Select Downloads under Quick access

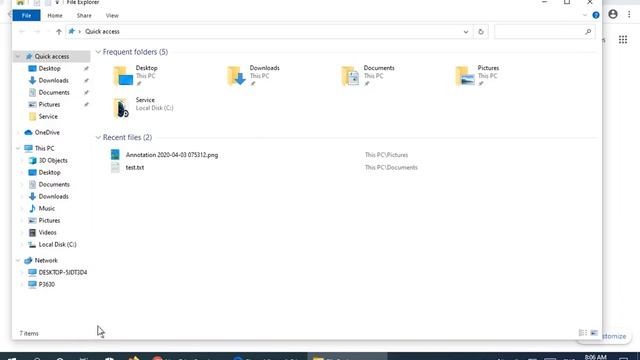click(53, 80)
